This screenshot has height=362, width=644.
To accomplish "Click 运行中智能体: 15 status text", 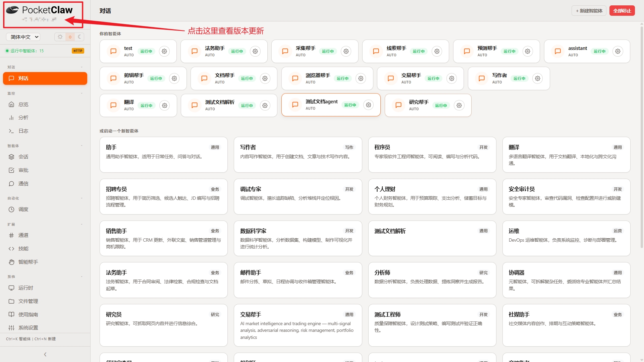I will (27, 51).
